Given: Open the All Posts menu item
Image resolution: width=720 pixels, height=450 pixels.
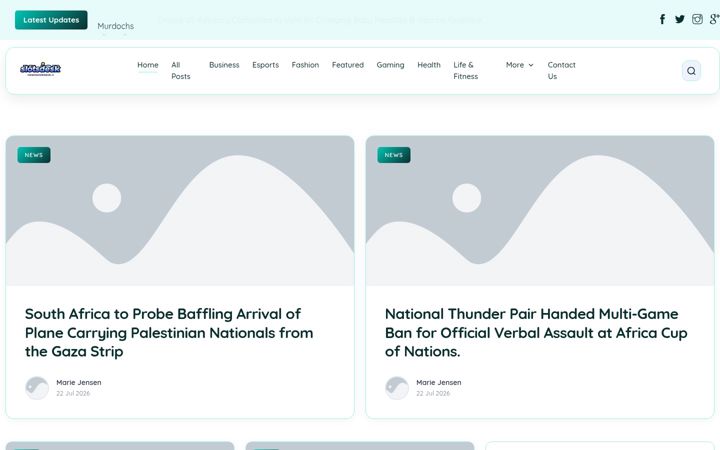Looking at the screenshot, I should coord(180,71).
